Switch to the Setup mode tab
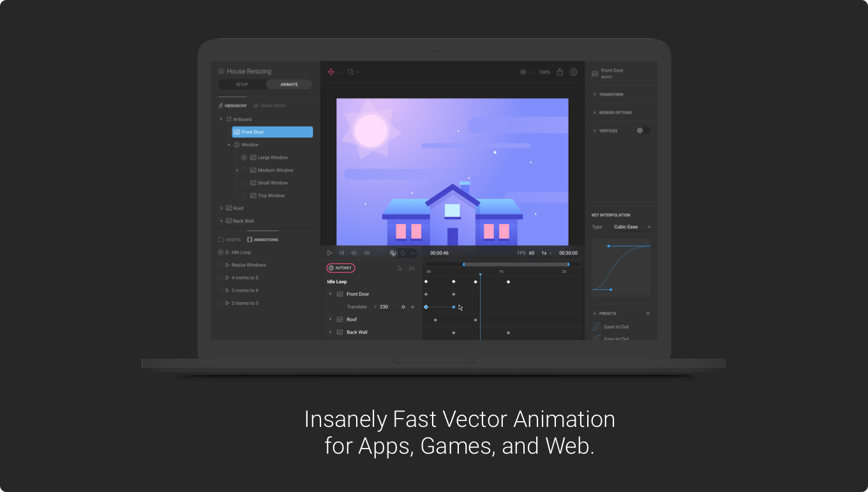The image size is (868, 492). click(x=242, y=84)
